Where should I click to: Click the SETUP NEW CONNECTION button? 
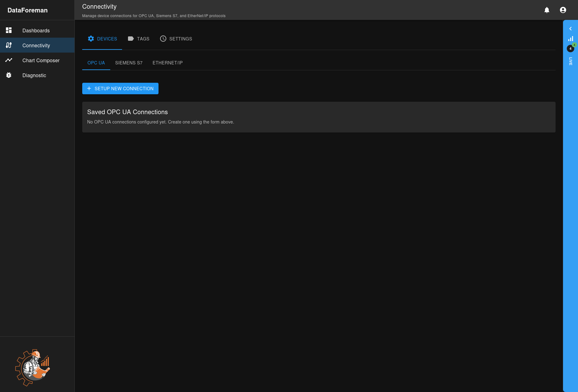[120, 88]
